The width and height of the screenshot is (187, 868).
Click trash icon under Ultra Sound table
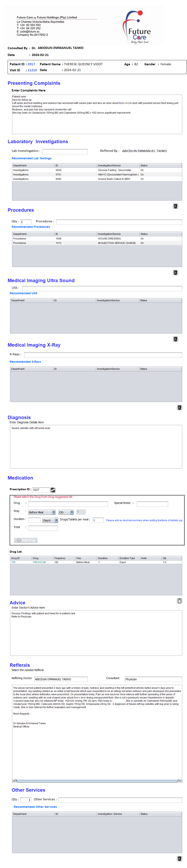pyautogui.click(x=175, y=339)
